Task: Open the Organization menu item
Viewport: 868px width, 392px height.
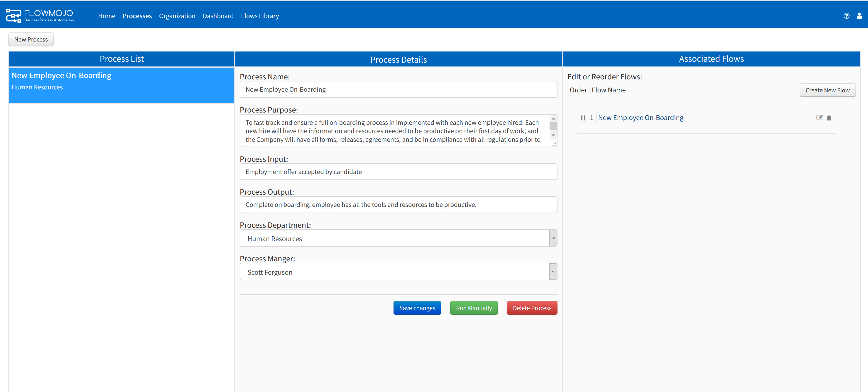Action: 177,16
